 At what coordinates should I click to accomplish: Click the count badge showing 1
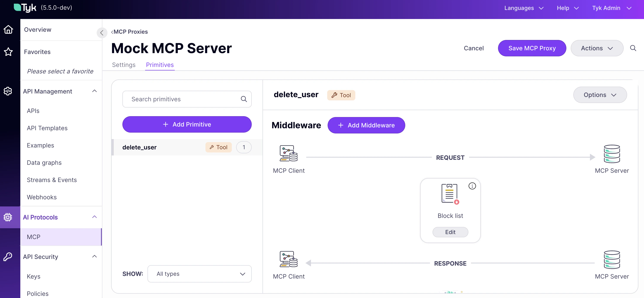pyautogui.click(x=244, y=147)
